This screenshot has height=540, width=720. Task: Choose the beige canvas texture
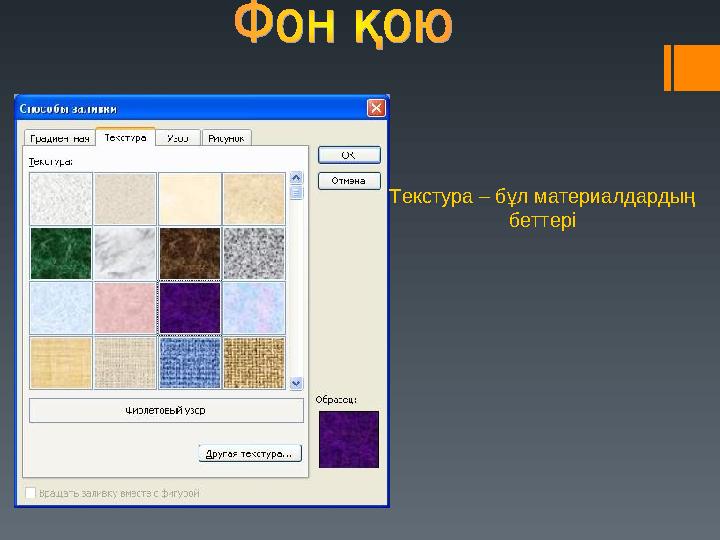[125, 363]
